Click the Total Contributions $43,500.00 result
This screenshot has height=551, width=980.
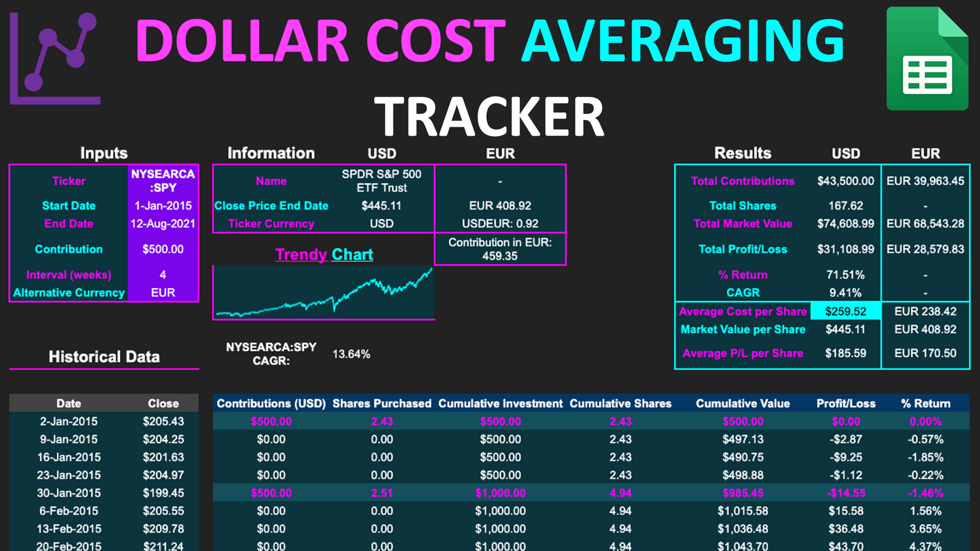846,181
